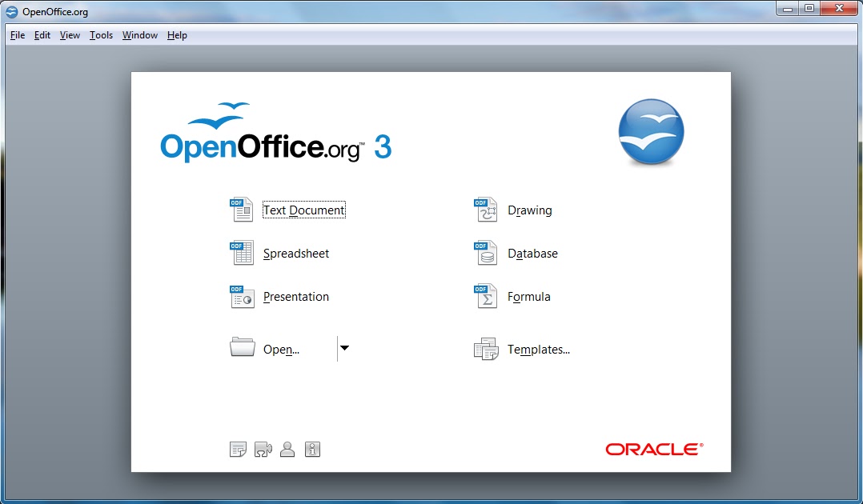Click the Database ODF icon

point(485,253)
